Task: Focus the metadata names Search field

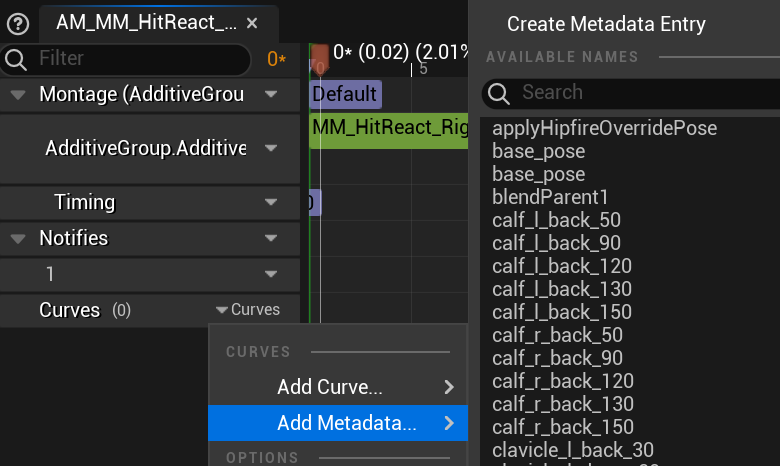Action: click(x=640, y=93)
